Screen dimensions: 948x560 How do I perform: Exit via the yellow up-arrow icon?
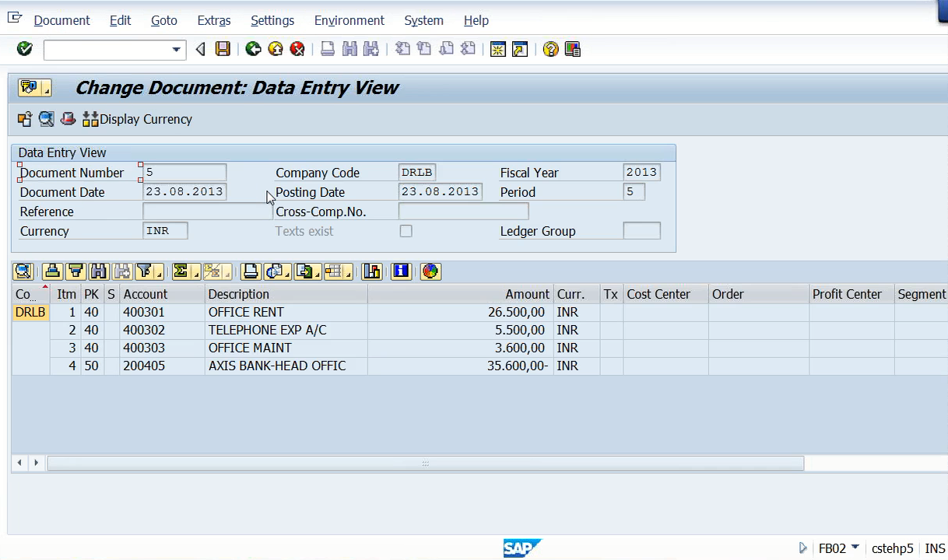point(275,49)
